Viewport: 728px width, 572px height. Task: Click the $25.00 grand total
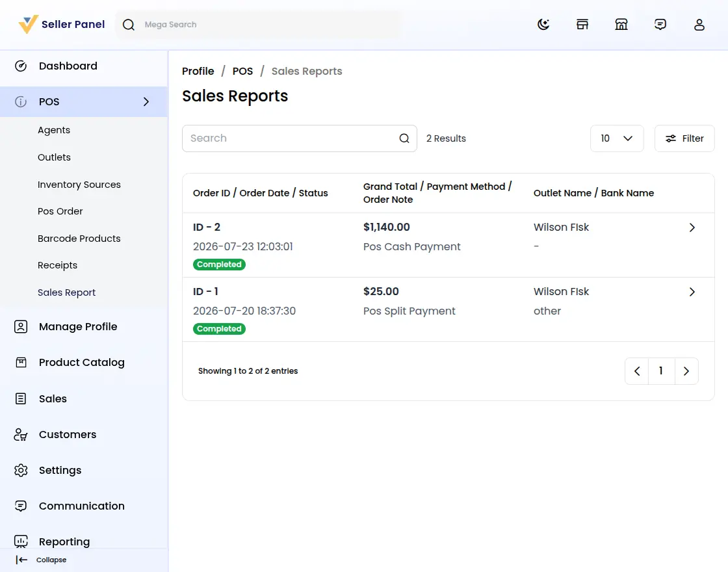point(381,292)
